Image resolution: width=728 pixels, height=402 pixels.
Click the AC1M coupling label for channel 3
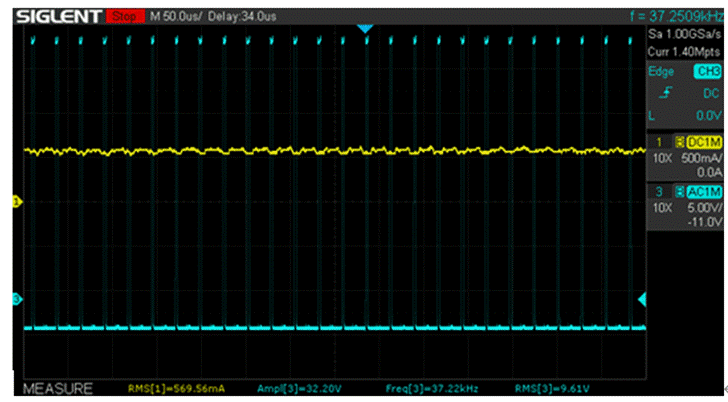703,191
